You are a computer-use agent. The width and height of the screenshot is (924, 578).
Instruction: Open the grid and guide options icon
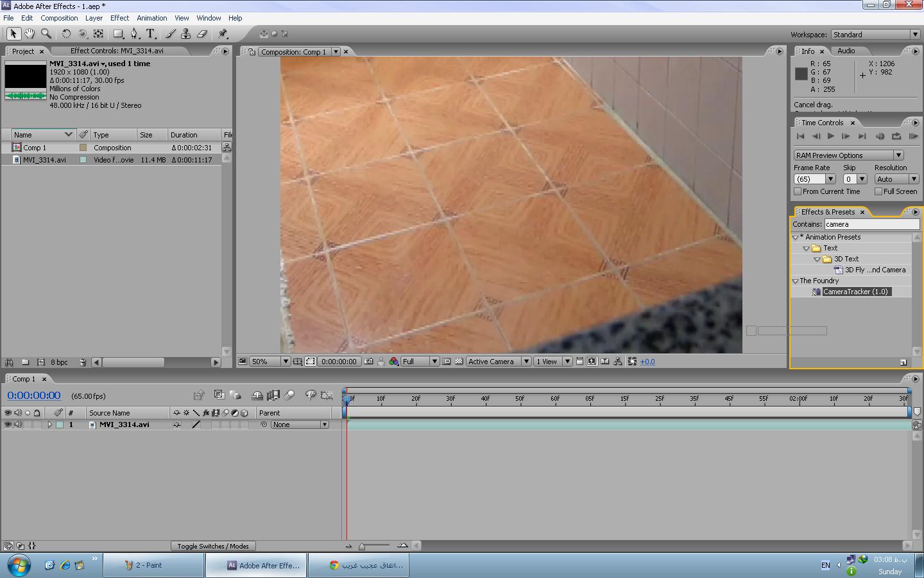coord(298,362)
